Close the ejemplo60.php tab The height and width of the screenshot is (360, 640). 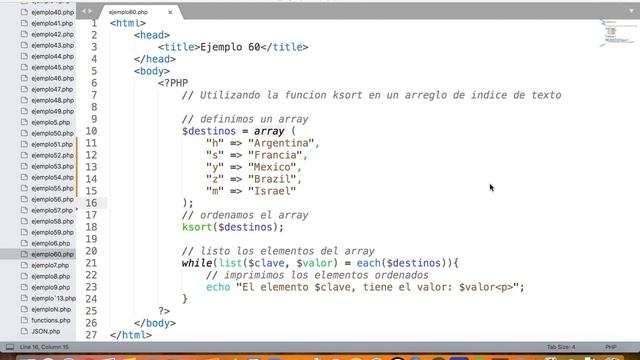170,12
